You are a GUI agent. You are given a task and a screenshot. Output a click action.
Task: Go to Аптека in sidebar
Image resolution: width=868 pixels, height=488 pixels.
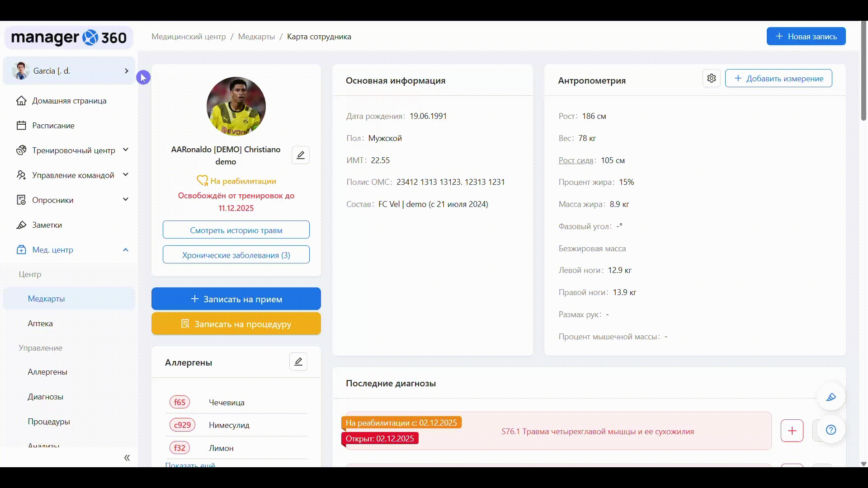point(40,324)
